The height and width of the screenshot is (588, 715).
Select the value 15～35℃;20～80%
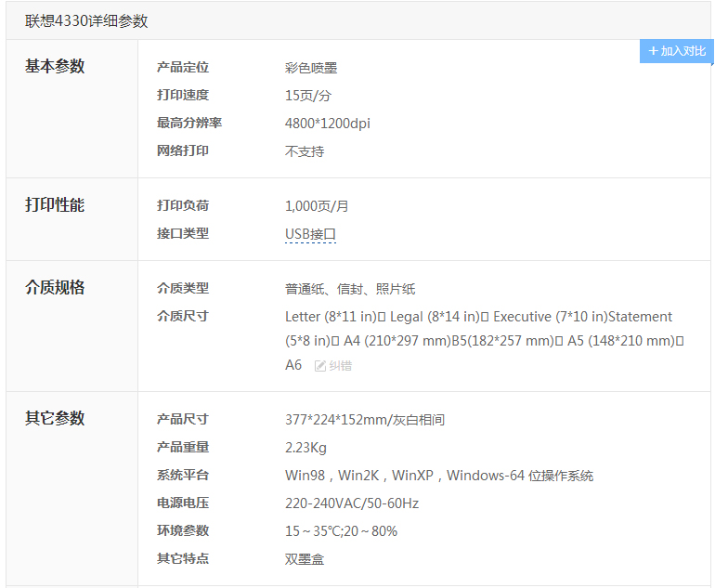341,531
